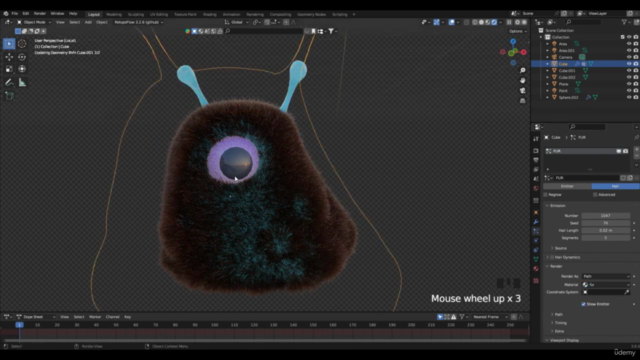
Task: Click the timeline at frame 100
Action: coord(215,325)
